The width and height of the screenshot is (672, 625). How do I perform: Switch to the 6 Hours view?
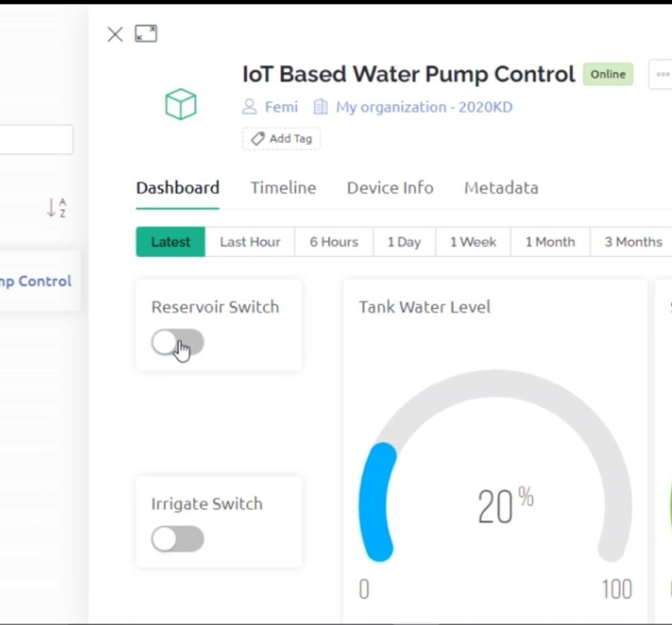pos(333,241)
